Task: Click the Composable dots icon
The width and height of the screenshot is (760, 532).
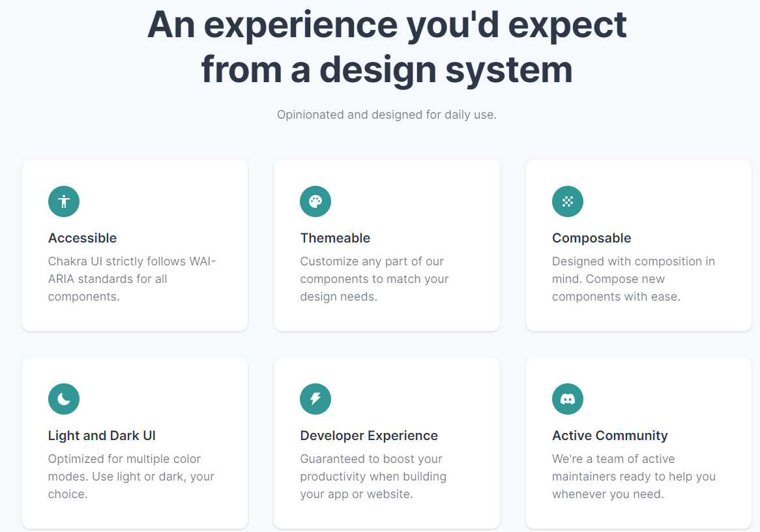Action: (568, 201)
